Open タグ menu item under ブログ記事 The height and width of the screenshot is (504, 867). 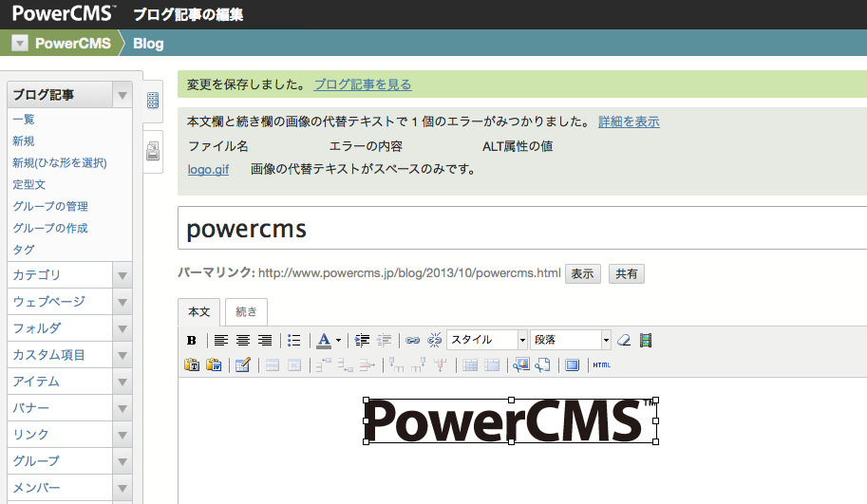(x=24, y=250)
